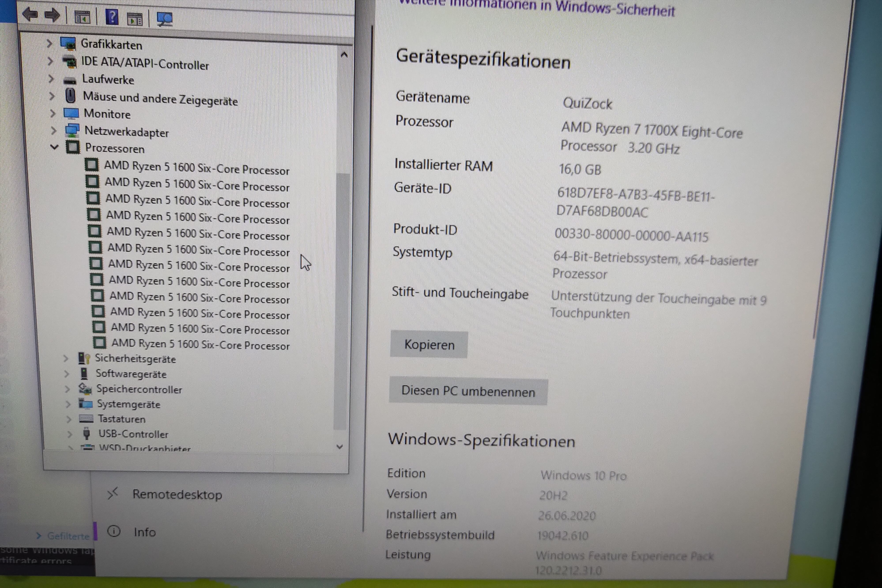
Task: Click the Softwaregeräte icon
Action: [84, 373]
